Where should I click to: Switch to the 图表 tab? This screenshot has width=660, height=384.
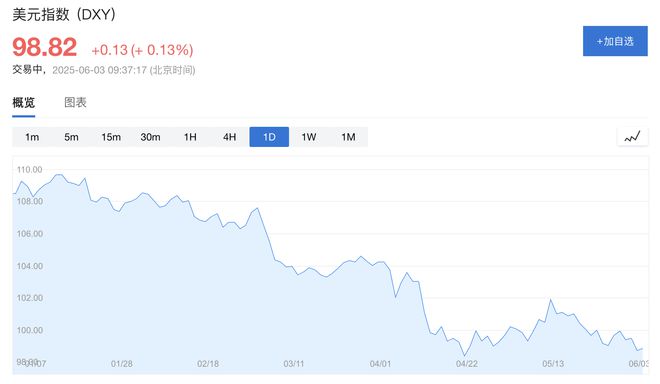click(x=75, y=102)
